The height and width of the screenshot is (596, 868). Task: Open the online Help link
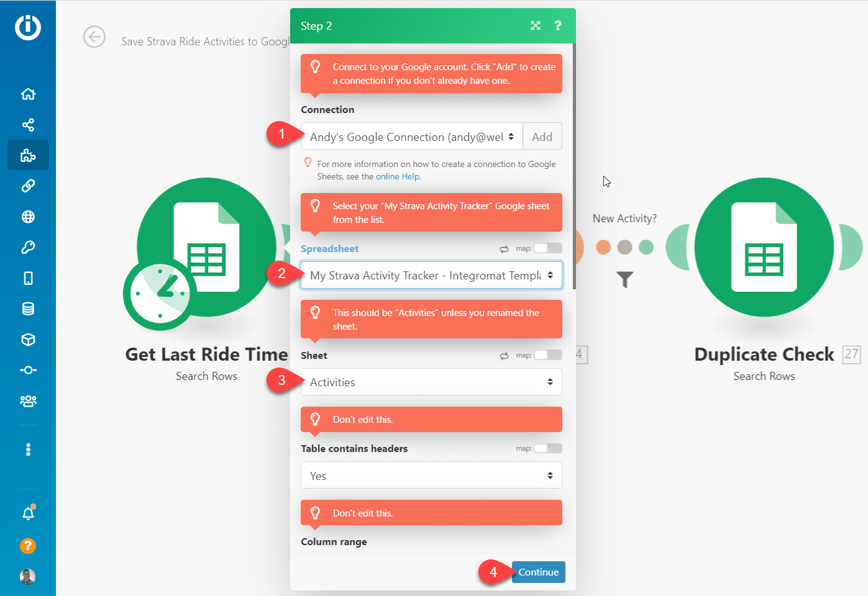point(398,176)
